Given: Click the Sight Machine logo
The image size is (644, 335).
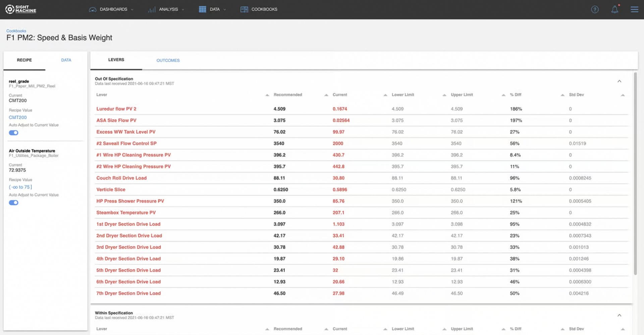Looking at the screenshot, I should [x=21, y=9].
